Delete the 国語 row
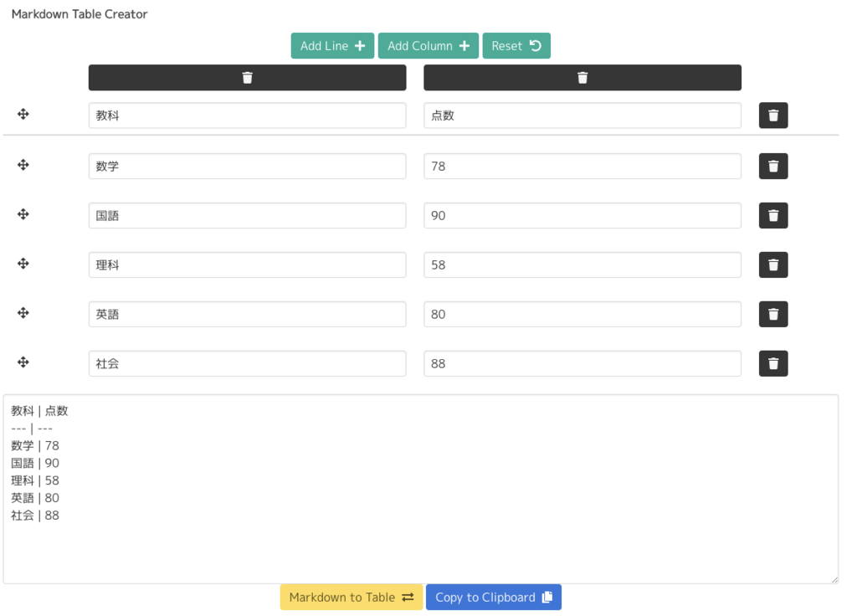This screenshot has width=857, height=616. (772, 215)
